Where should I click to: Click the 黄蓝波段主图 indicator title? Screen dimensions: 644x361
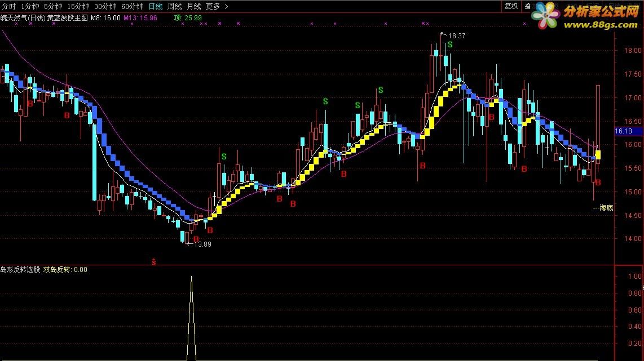coord(67,17)
